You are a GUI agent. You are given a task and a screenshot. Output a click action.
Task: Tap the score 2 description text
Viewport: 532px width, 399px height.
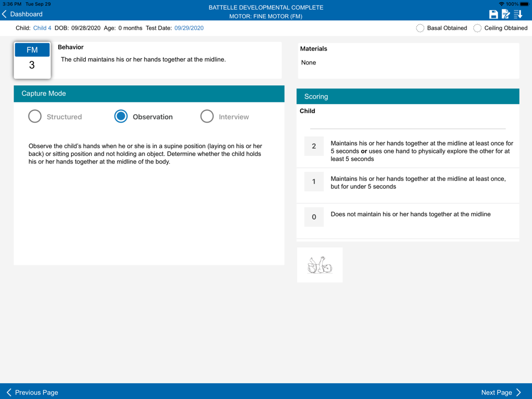pyautogui.click(x=422, y=151)
